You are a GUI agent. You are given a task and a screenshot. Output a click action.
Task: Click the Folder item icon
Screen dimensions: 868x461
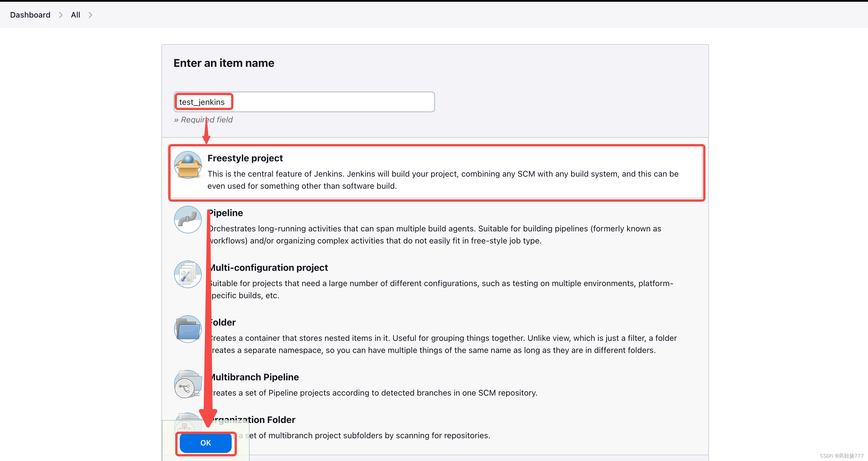coord(188,329)
